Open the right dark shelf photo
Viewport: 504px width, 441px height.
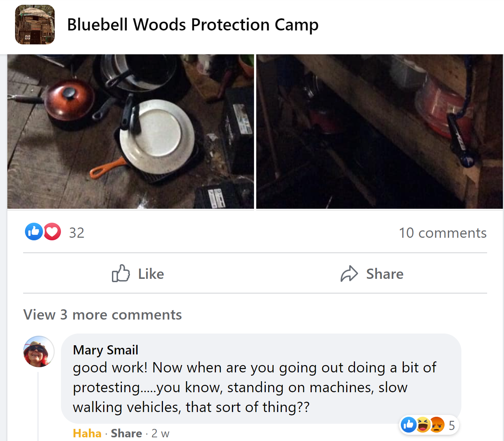(380, 132)
